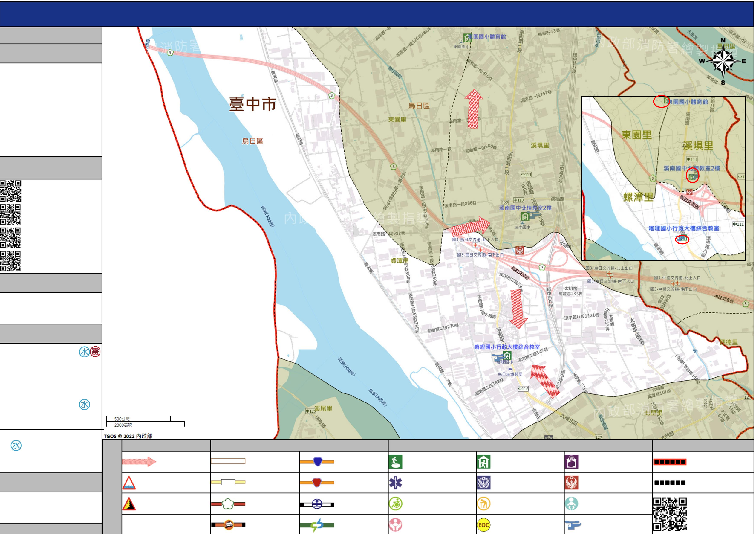Click 喀哩國小行政大樓綜合教室 label on main map
Screen dimensions: 756x534
(x=507, y=347)
